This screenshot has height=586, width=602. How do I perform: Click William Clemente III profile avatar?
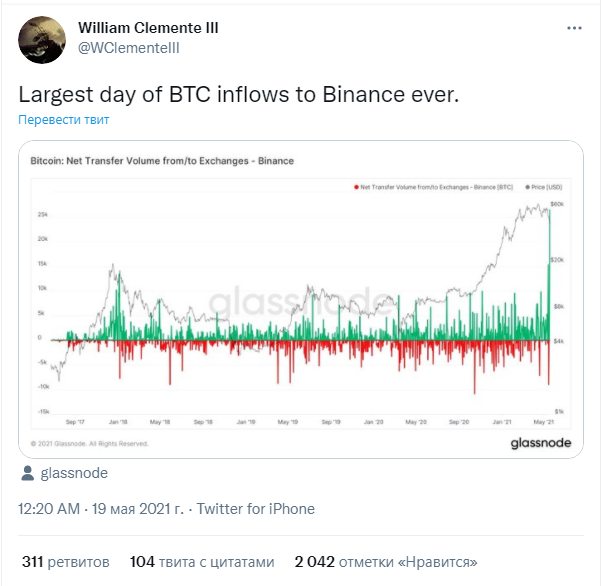[42, 40]
